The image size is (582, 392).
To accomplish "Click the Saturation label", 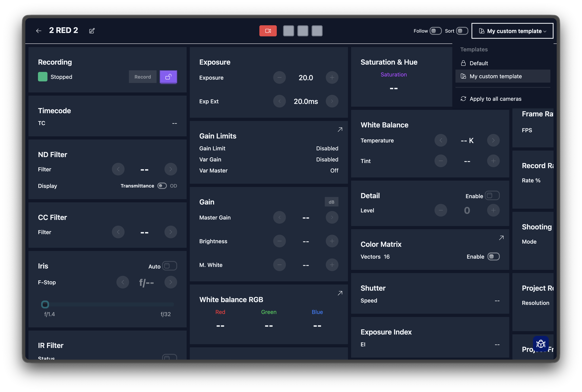I will [x=393, y=74].
